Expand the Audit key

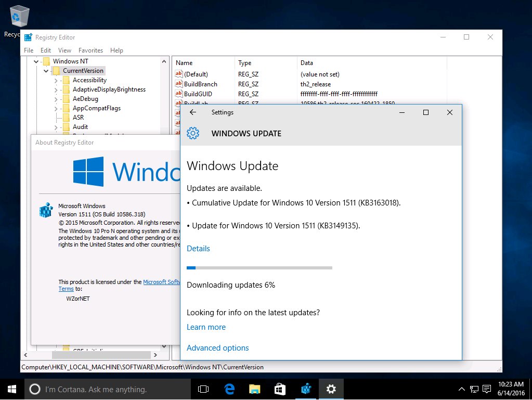[x=56, y=127]
